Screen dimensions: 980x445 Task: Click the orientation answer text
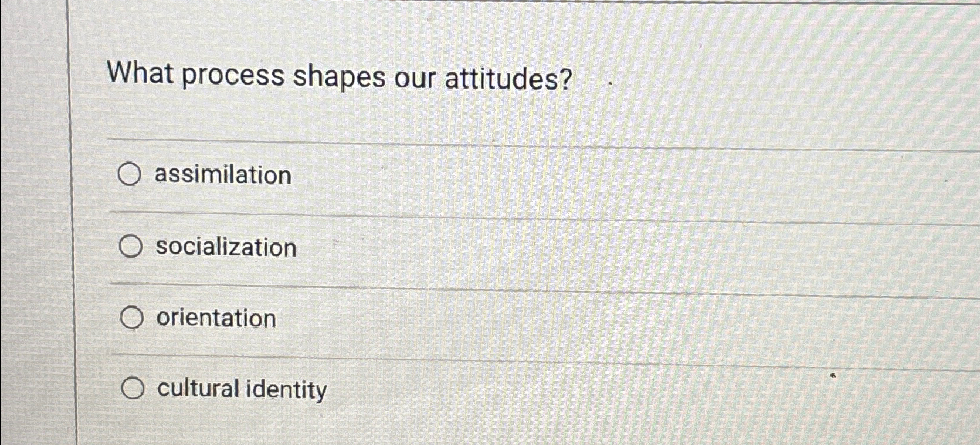click(215, 318)
